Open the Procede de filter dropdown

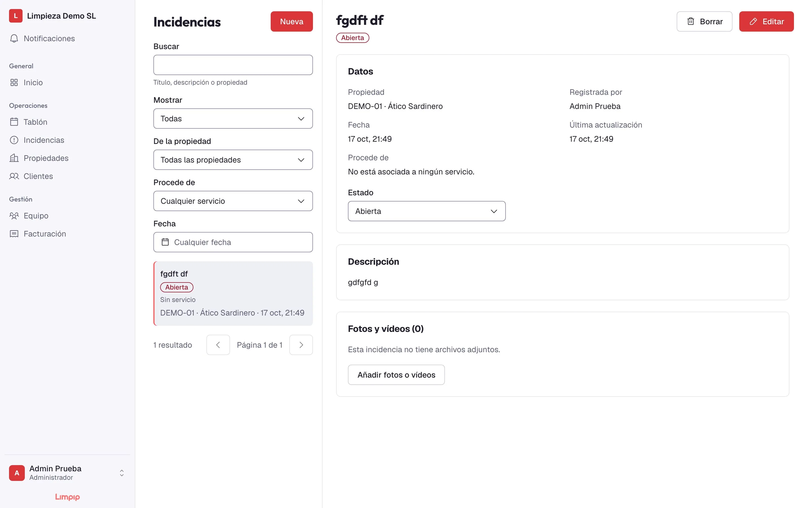pos(233,201)
